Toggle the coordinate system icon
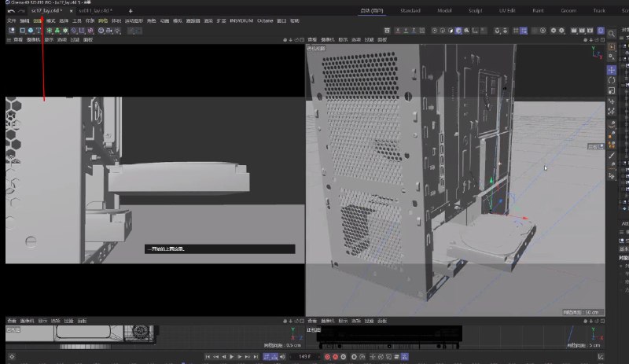629x364 pixels. (x=422, y=31)
